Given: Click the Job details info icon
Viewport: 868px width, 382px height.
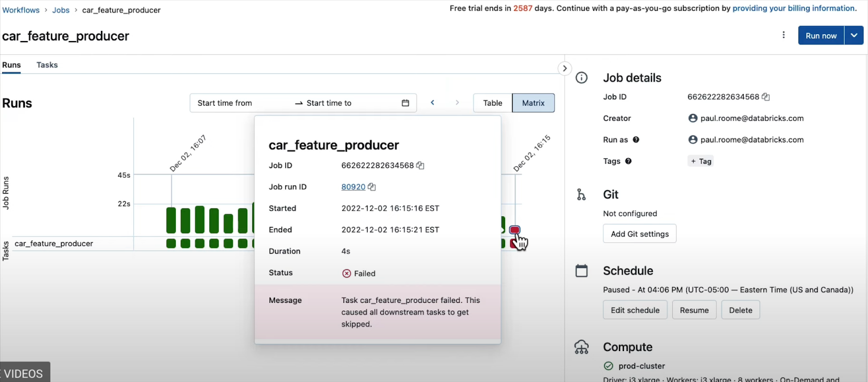Looking at the screenshot, I should click(582, 78).
